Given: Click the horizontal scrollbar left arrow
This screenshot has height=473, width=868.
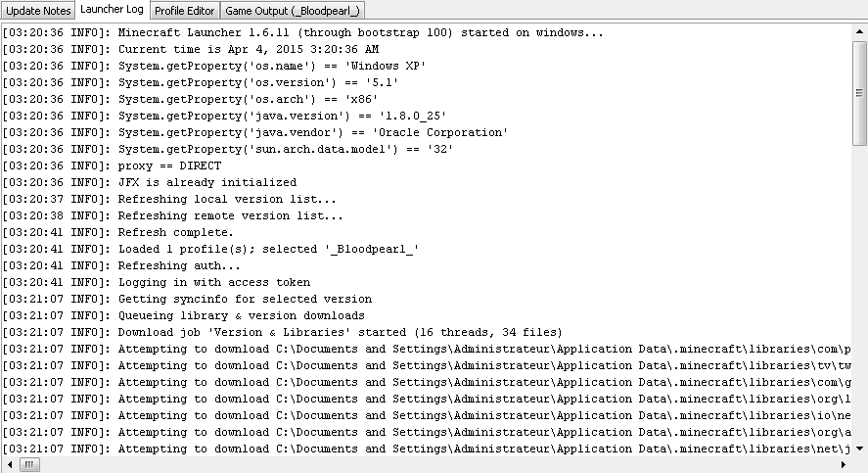Looking at the screenshot, I should tap(10, 465).
